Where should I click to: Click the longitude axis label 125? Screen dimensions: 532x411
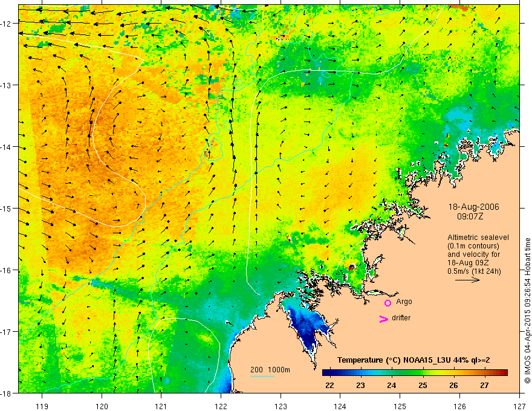400,406
